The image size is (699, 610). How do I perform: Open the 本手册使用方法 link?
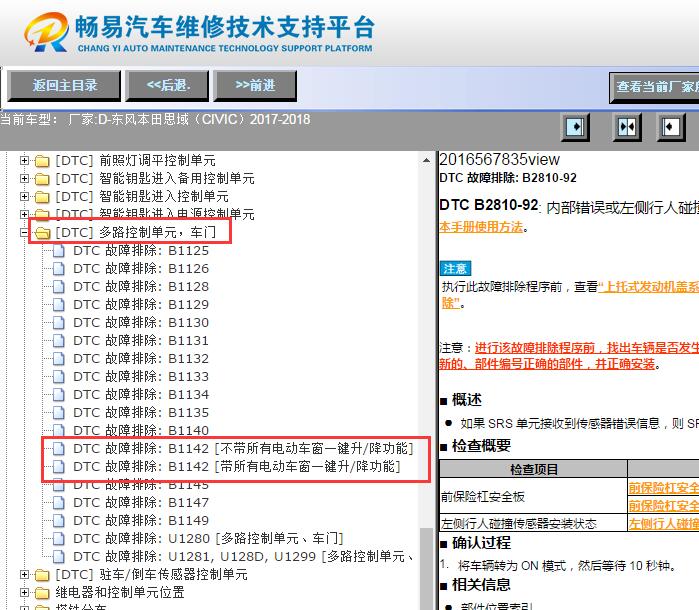481,227
